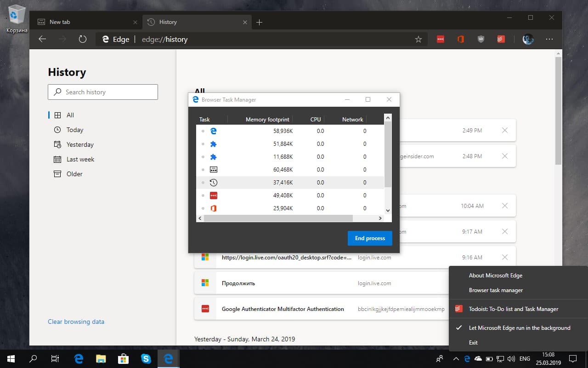Open the login.live.com oauth20_desktop history link
The width and height of the screenshot is (588, 368).
click(x=287, y=258)
